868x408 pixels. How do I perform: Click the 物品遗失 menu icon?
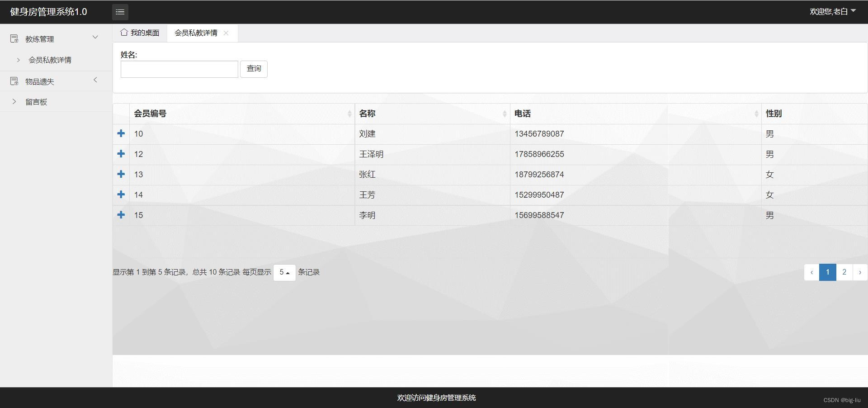pos(14,81)
